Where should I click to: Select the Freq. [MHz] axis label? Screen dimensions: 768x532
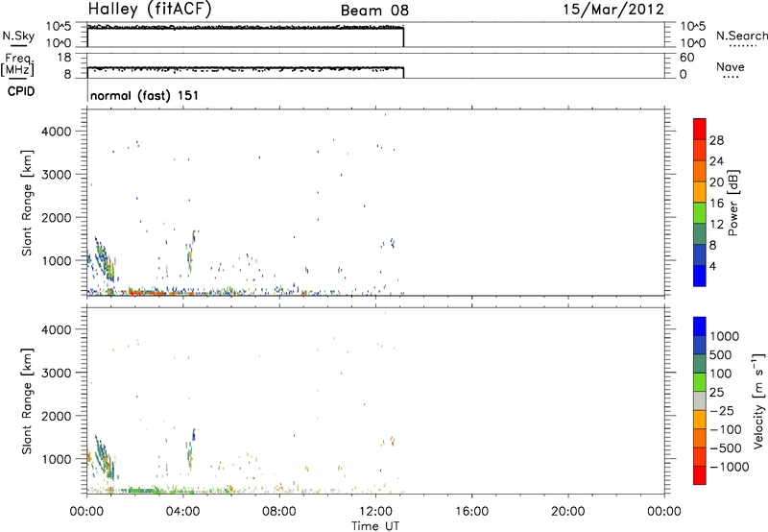(17, 64)
